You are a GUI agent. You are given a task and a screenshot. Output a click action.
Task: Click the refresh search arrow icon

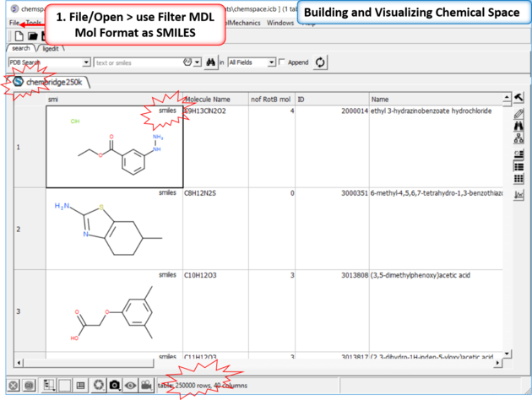coord(320,62)
